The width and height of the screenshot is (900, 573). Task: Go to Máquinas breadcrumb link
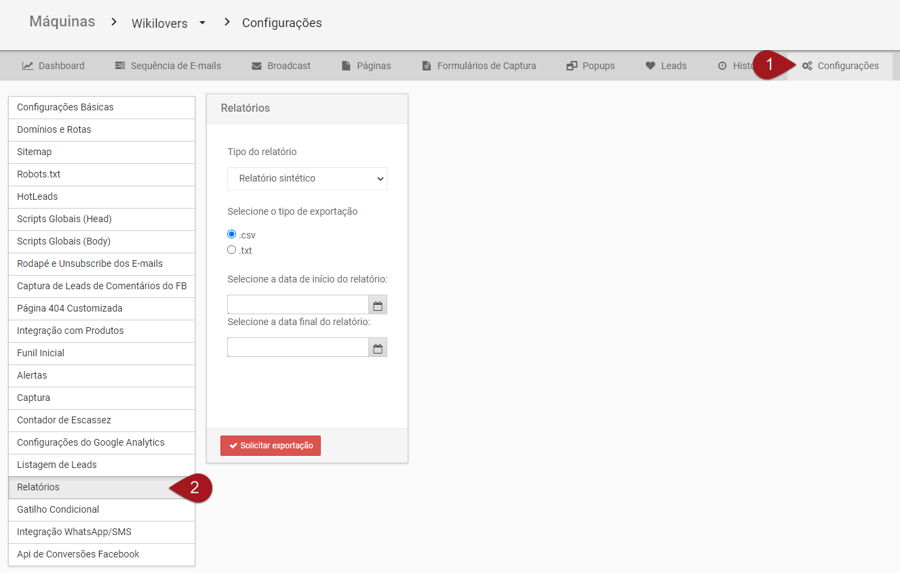[62, 22]
